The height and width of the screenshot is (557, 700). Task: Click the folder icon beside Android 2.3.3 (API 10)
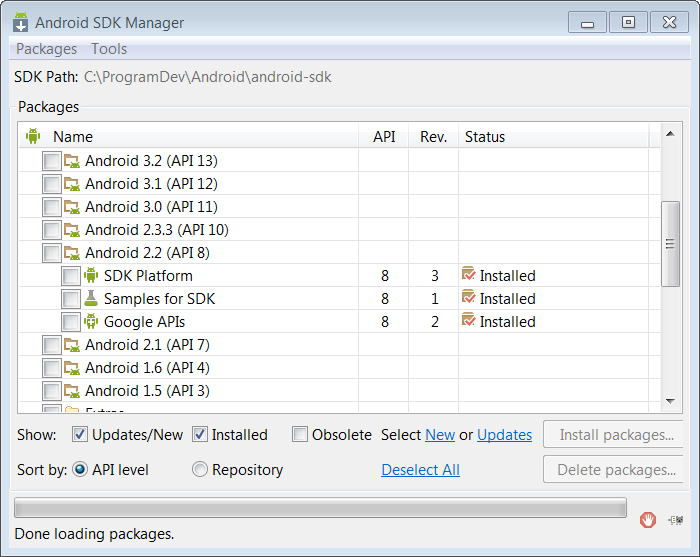(x=71, y=229)
